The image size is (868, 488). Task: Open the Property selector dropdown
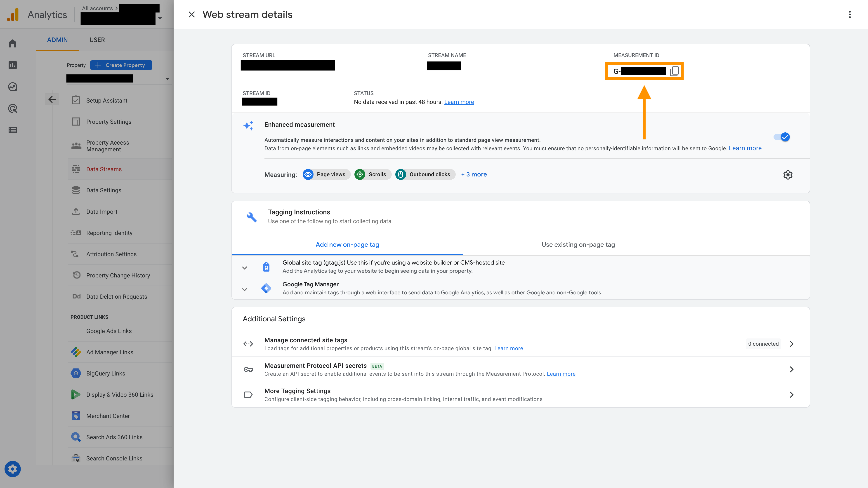tap(119, 79)
